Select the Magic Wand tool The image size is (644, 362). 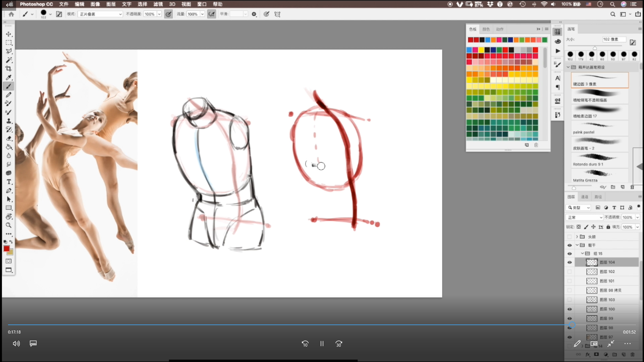[9, 60]
